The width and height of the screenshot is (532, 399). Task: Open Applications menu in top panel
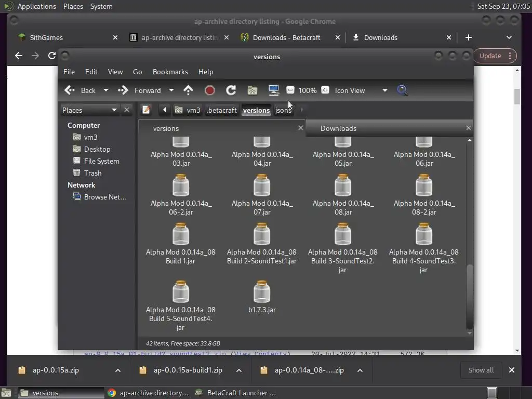coord(37,6)
